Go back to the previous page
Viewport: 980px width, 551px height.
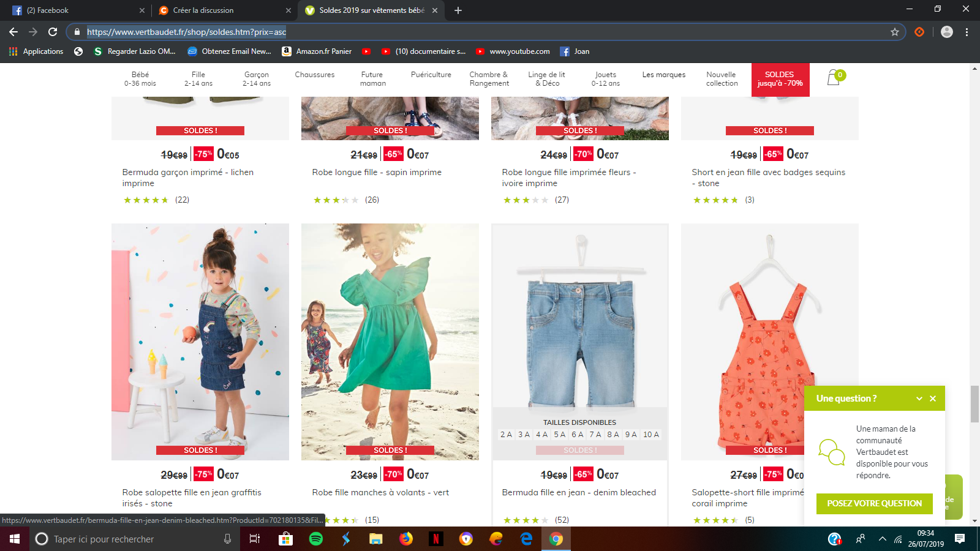click(13, 32)
